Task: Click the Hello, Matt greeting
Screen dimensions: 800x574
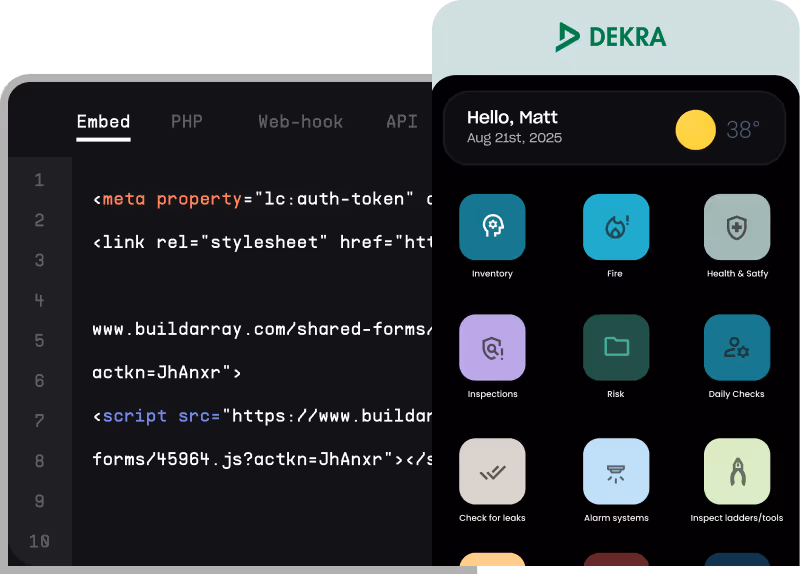Action: click(x=512, y=117)
